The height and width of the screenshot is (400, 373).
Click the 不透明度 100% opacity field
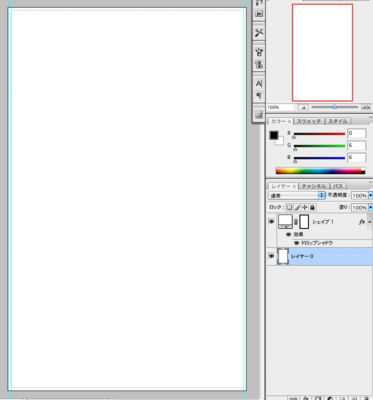[x=359, y=195]
